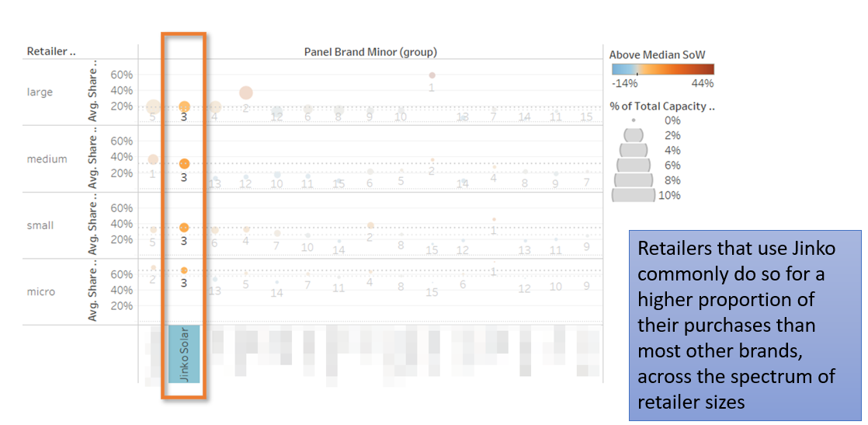Screen dimensions: 868x425
Task: Click the 0% size legend dot
Action: click(634, 120)
